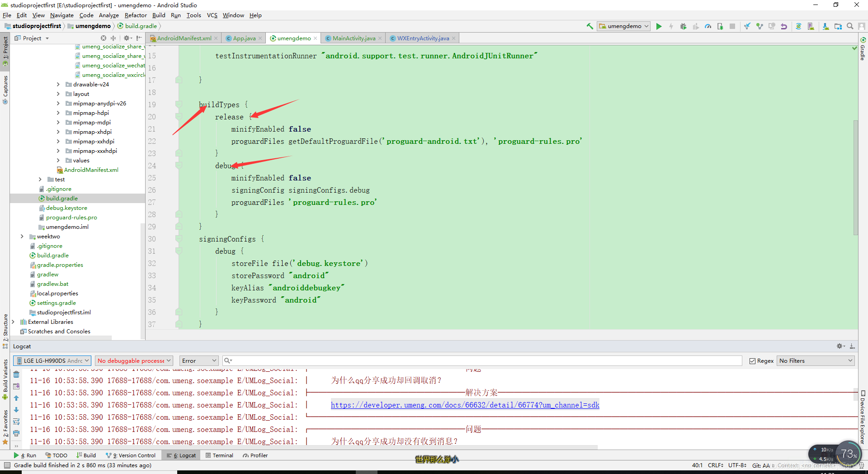Open the umengdemo run configuration dropdown

coord(624,26)
